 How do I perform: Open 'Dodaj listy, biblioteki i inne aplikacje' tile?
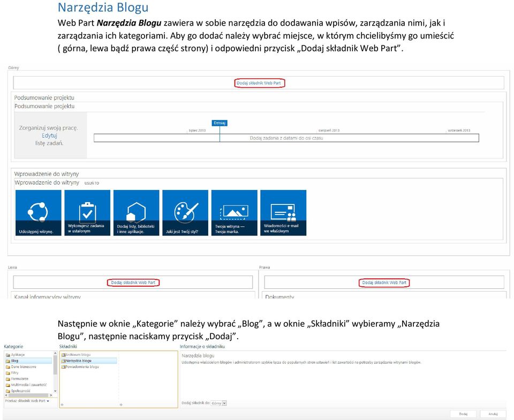[x=137, y=212]
